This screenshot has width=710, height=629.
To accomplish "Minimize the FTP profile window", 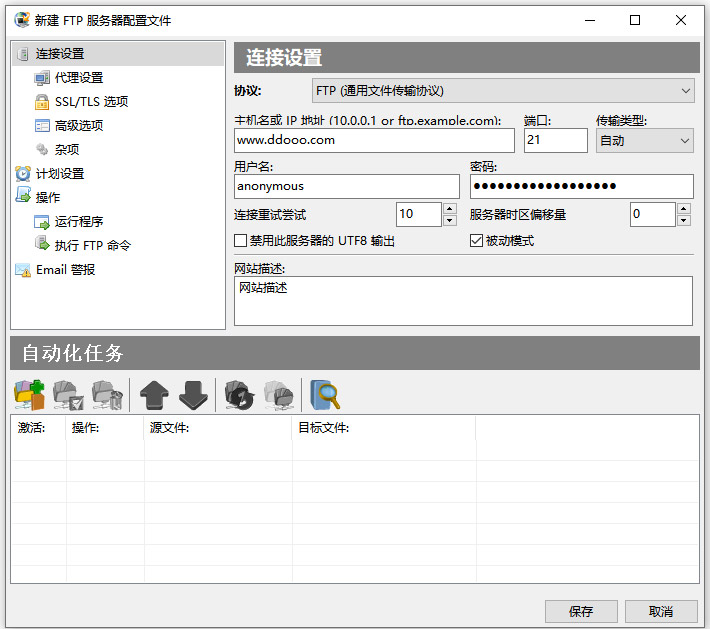I will [590, 20].
